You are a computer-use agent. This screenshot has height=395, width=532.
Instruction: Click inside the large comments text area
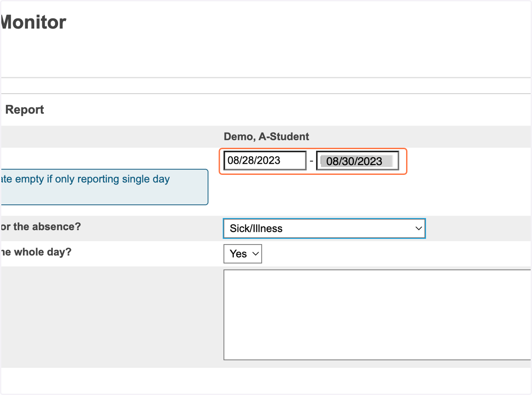pos(377,315)
